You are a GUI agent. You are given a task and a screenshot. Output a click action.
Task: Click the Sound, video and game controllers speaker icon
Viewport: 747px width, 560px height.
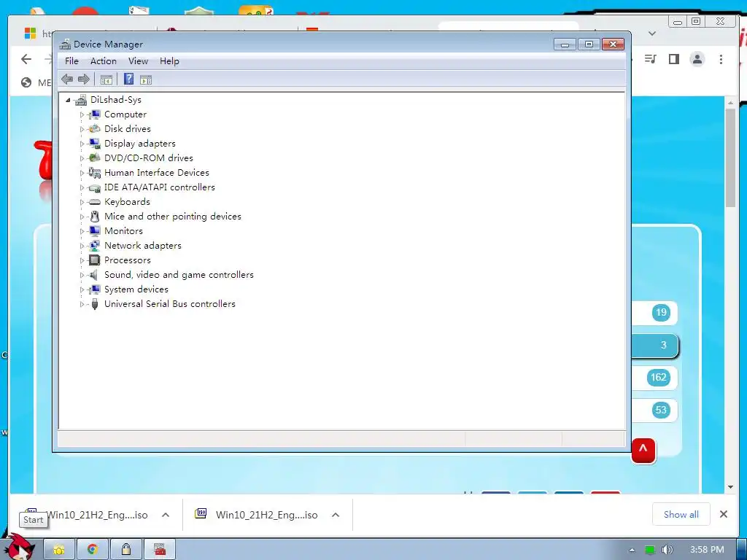pyautogui.click(x=94, y=275)
